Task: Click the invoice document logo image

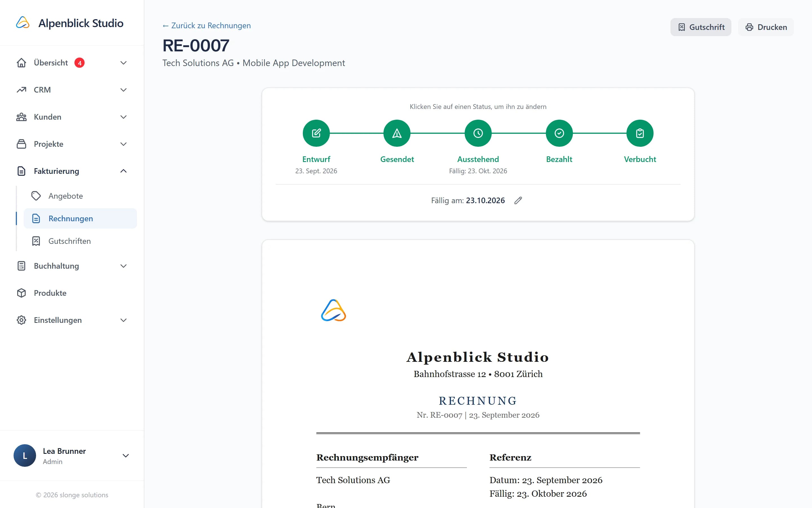Action: [x=334, y=310]
